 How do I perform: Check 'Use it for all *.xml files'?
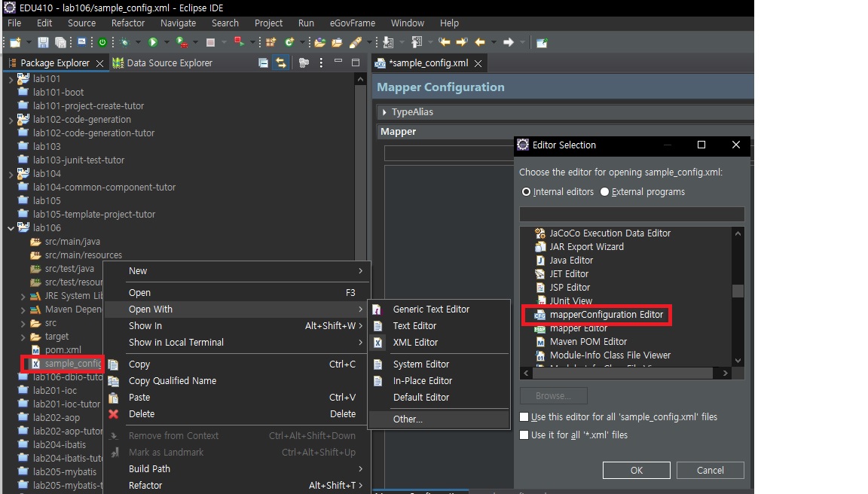pos(524,435)
